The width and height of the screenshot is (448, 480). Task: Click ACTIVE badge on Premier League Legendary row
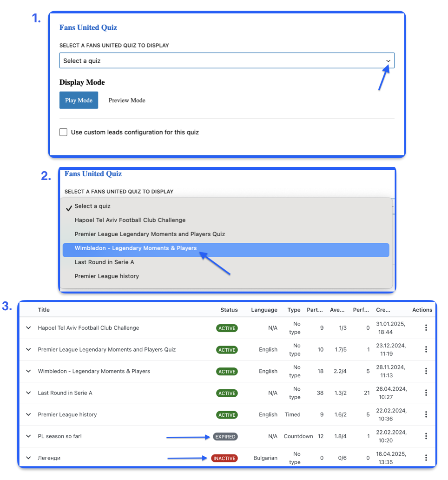click(227, 350)
